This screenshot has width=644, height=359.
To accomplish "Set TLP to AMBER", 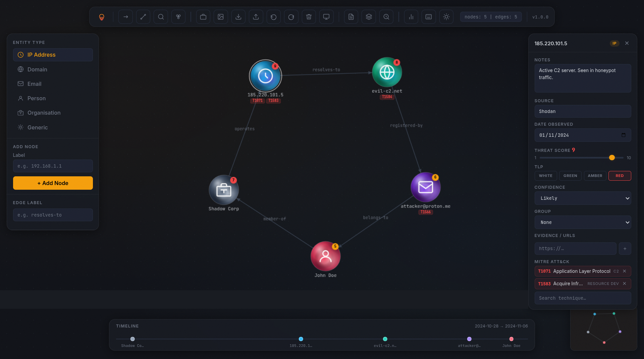I will click(x=595, y=176).
